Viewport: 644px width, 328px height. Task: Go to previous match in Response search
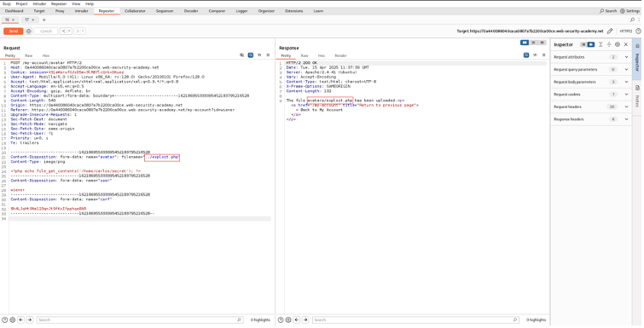(x=297, y=319)
